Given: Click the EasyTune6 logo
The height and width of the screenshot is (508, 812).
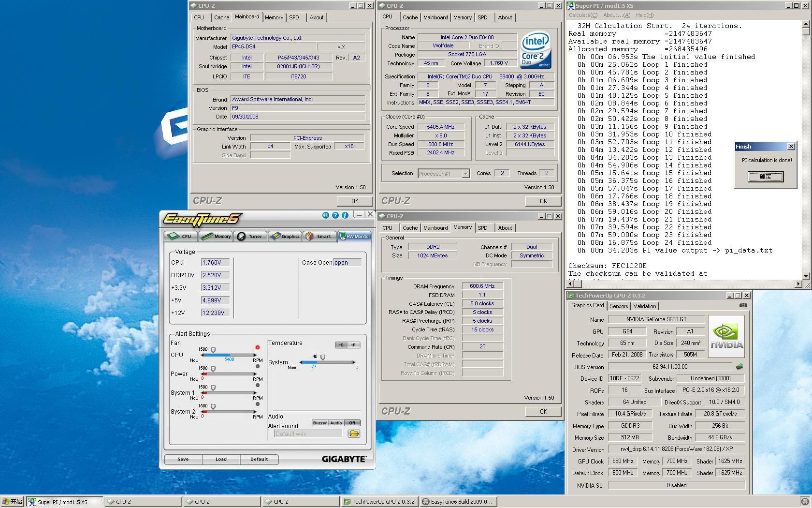Looking at the screenshot, I should (x=203, y=220).
